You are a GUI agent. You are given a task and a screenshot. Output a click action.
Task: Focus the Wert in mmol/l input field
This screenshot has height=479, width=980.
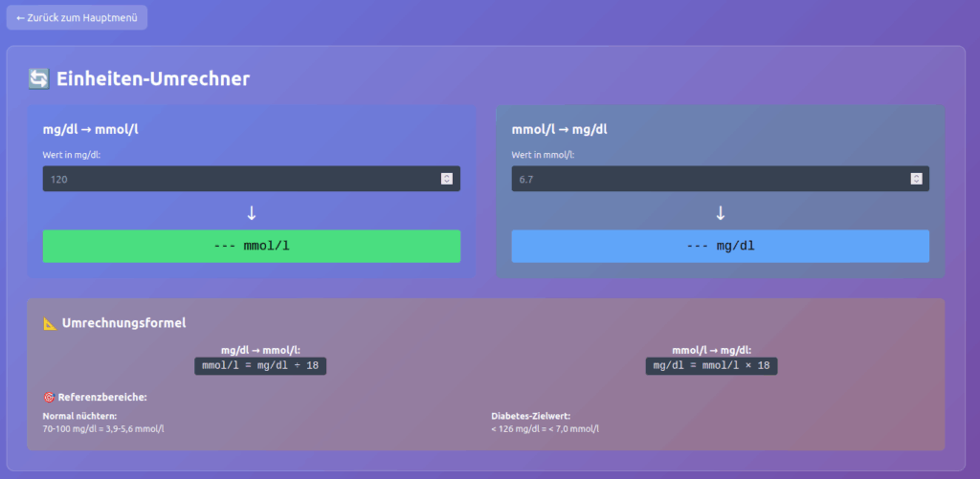(x=708, y=179)
